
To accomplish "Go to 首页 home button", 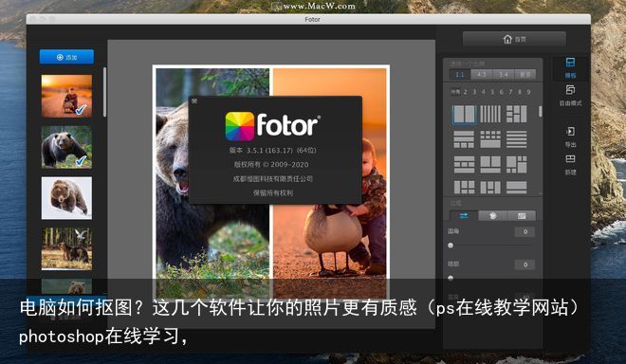I will coord(514,39).
